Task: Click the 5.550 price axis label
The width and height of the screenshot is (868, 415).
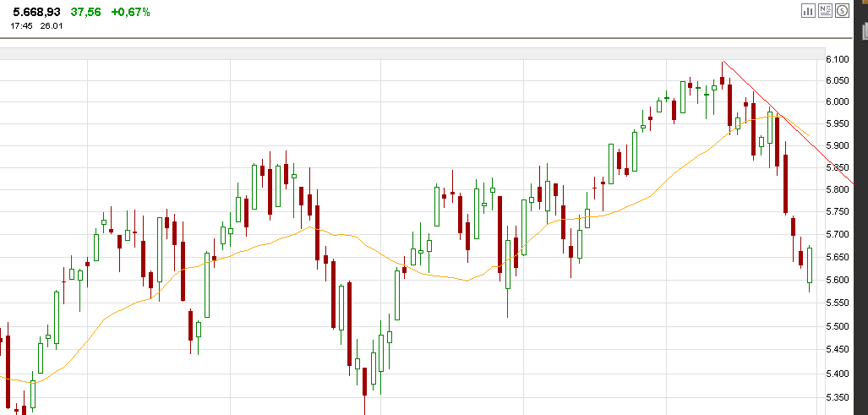Action: 837,303
